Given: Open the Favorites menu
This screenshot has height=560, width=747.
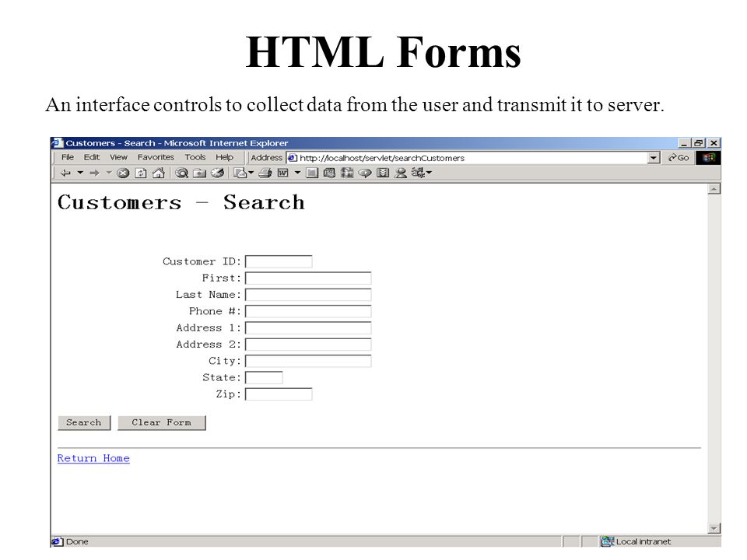Looking at the screenshot, I should 156,157.
